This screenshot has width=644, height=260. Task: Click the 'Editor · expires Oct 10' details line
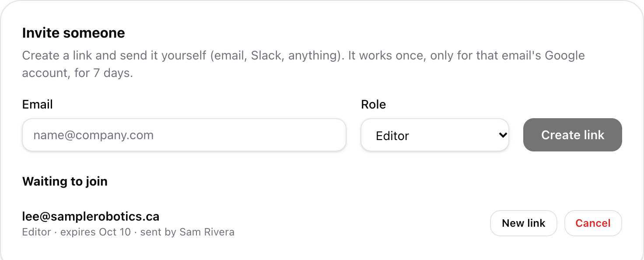coord(128,232)
